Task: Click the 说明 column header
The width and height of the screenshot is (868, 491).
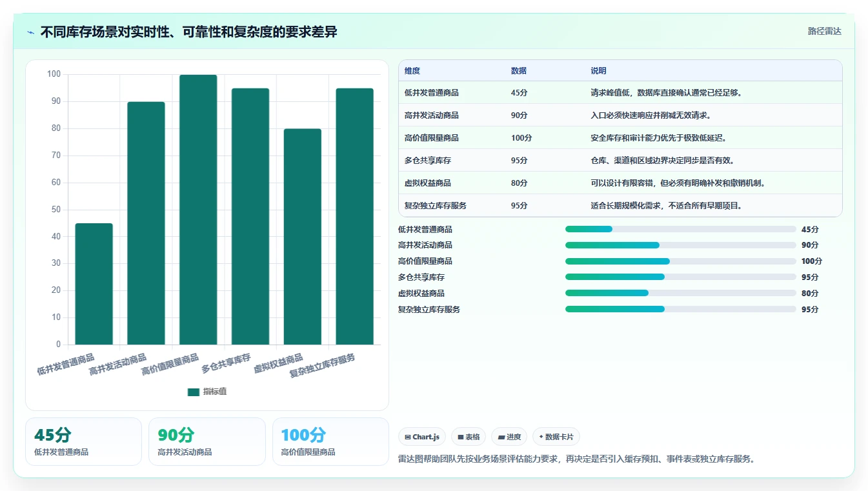Action: point(599,71)
